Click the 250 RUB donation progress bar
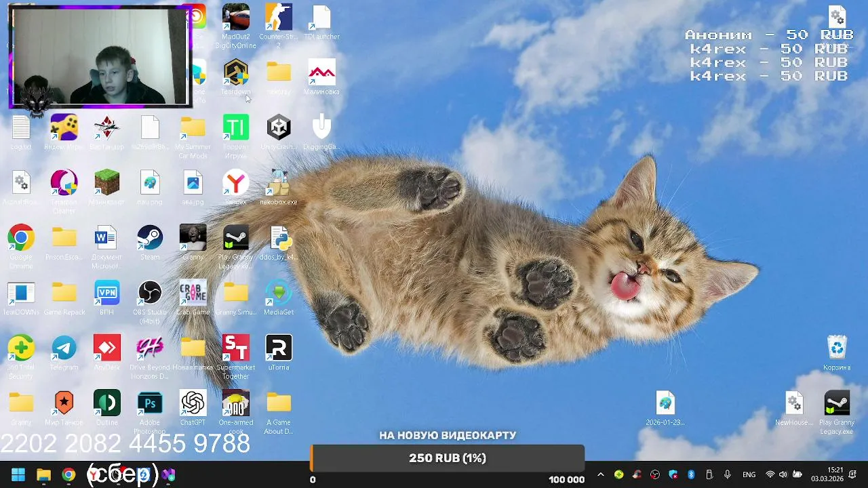This screenshot has width=868, height=488. [x=448, y=458]
